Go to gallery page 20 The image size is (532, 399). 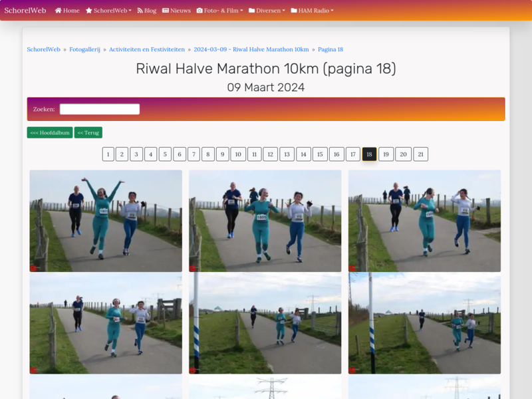coord(404,154)
